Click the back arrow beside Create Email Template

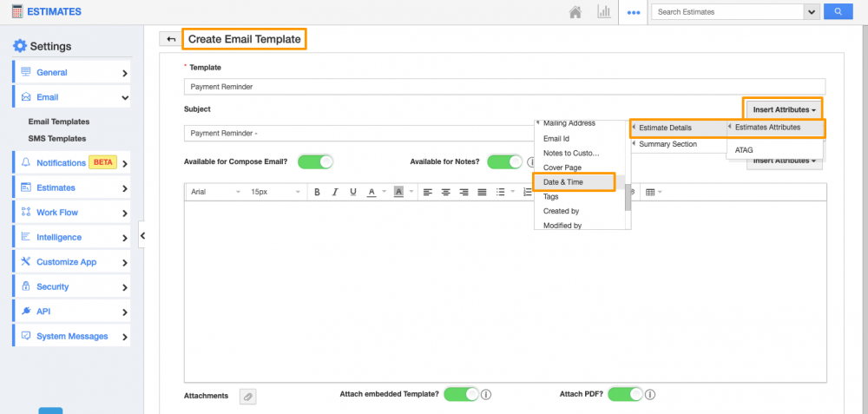(x=170, y=39)
